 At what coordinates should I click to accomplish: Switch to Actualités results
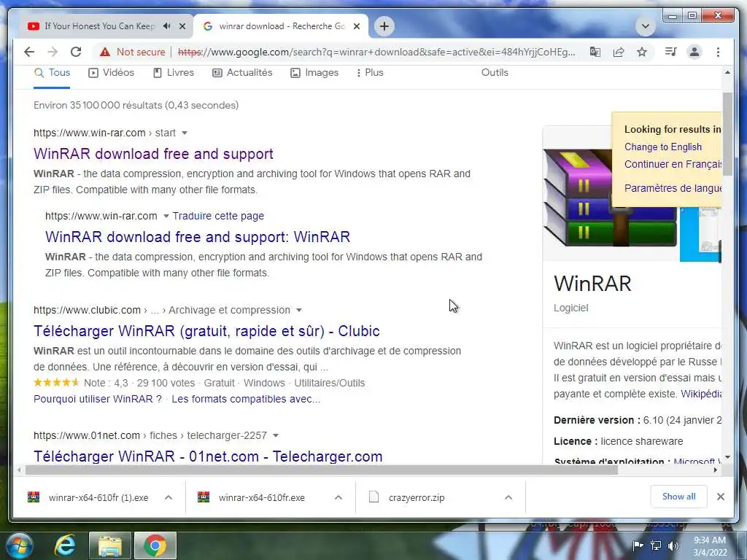[x=242, y=73]
